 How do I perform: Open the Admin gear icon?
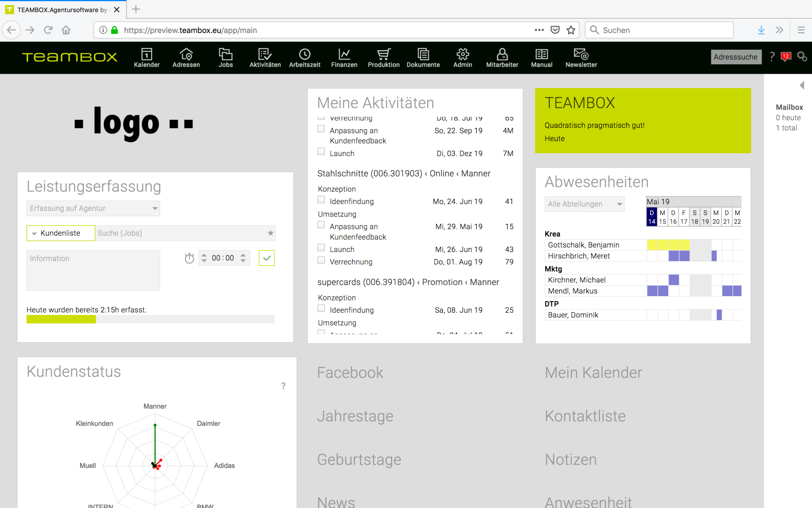point(462,58)
